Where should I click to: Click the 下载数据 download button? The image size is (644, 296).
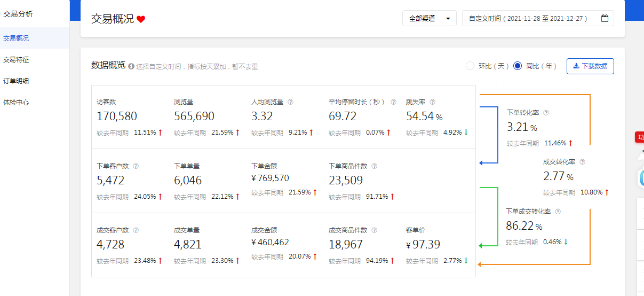590,66
